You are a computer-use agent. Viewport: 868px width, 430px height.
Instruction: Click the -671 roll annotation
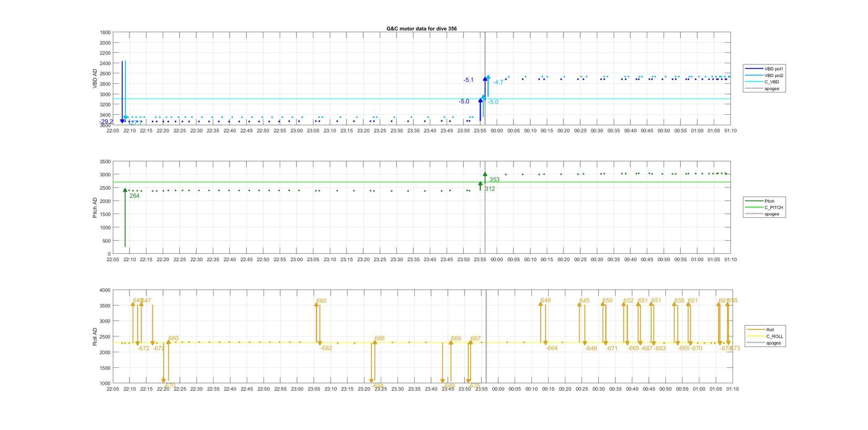coord(612,348)
